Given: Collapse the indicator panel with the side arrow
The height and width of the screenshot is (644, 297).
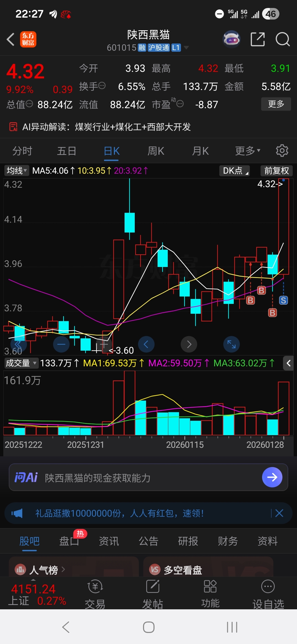Looking at the screenshot, I should (x=288, y=363).
